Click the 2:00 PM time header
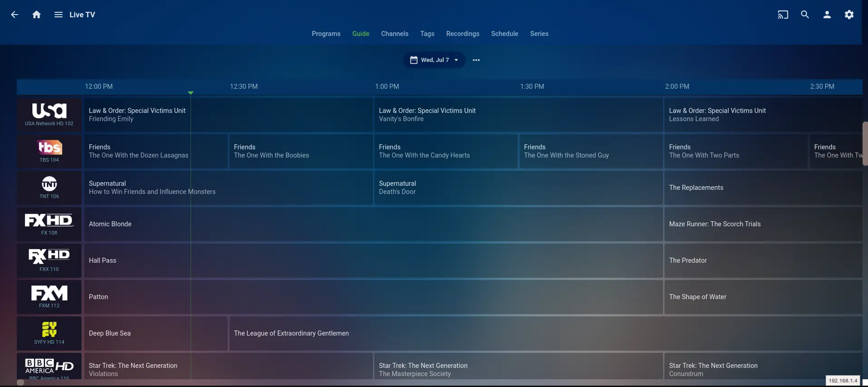 coord(677,87)
